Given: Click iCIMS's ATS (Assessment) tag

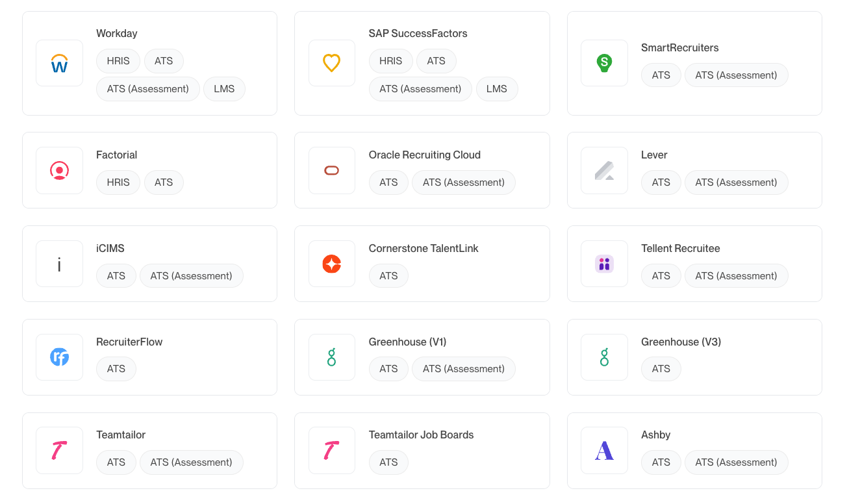Looking at the screenshot, I should click(x=191, y=276).
